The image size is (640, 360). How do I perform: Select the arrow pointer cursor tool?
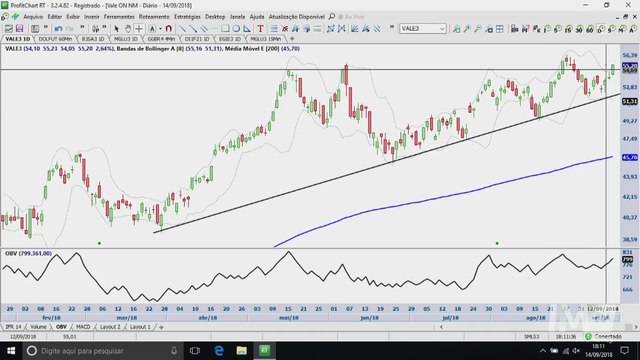pos(117,29)
